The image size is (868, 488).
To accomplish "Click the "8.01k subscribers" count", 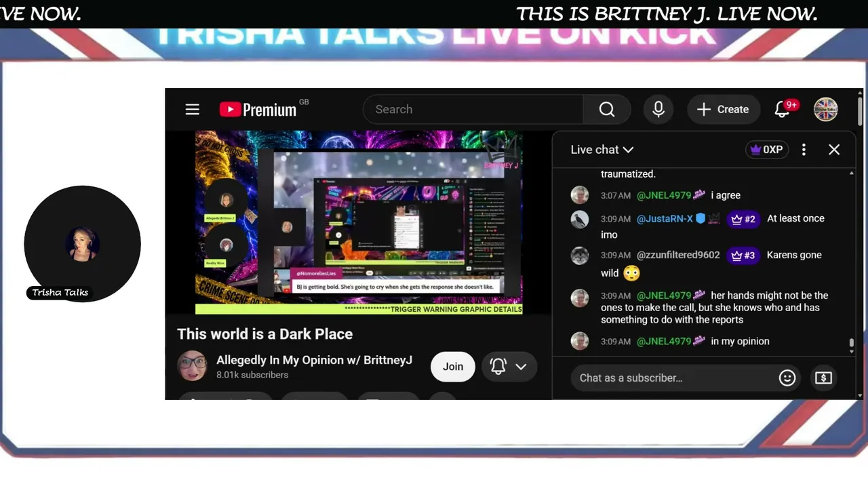I will [252, 375].
